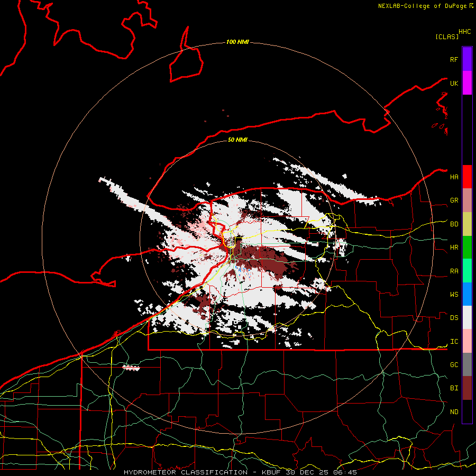Screen dimensions: 476x476
Task: Select the GR salmon legend swatch
Action: 467,200
